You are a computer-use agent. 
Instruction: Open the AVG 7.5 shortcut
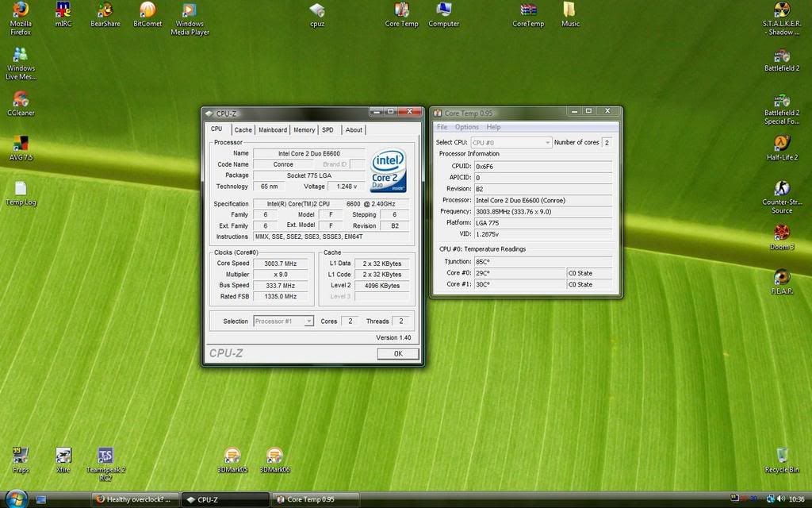coord(21,148)
